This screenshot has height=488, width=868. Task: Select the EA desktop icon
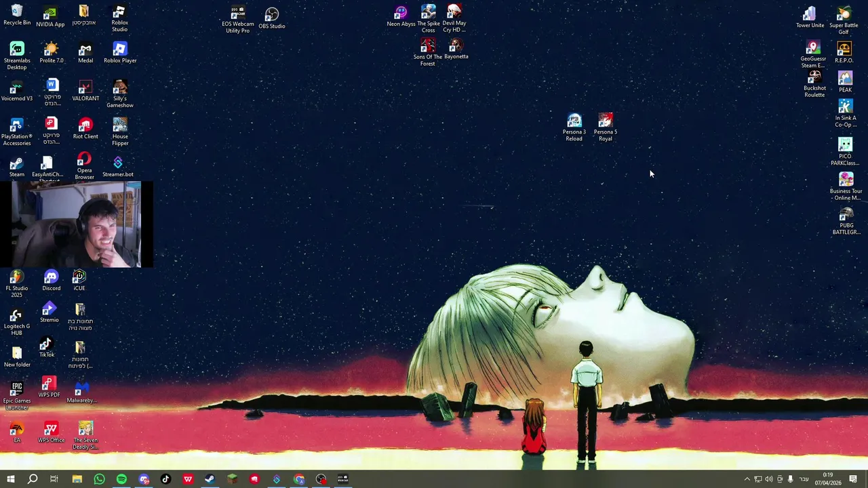click(17, 432)
